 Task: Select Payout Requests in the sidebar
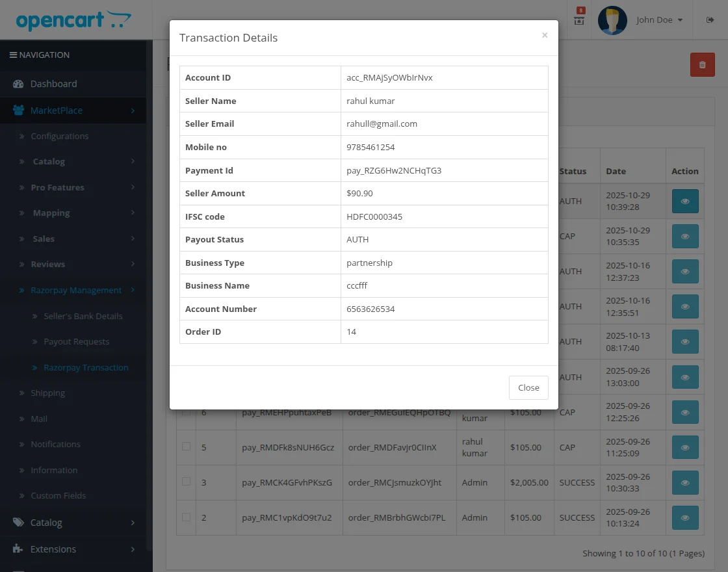coord(77,341)
